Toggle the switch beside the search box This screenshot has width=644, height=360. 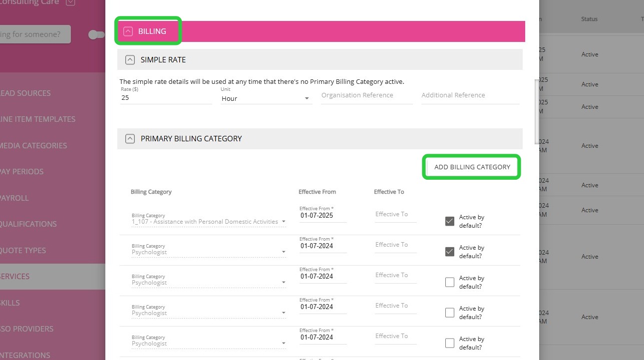coord(96,34)
